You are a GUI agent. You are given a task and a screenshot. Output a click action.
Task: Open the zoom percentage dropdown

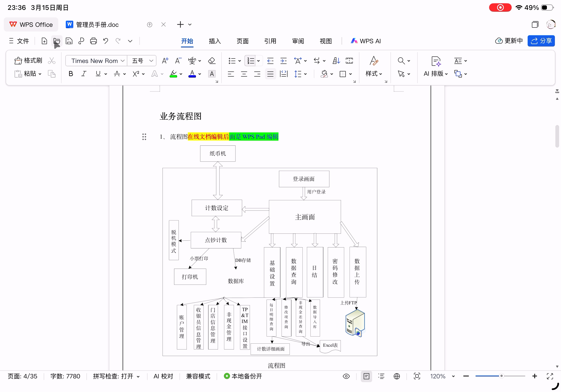point(453,376)
